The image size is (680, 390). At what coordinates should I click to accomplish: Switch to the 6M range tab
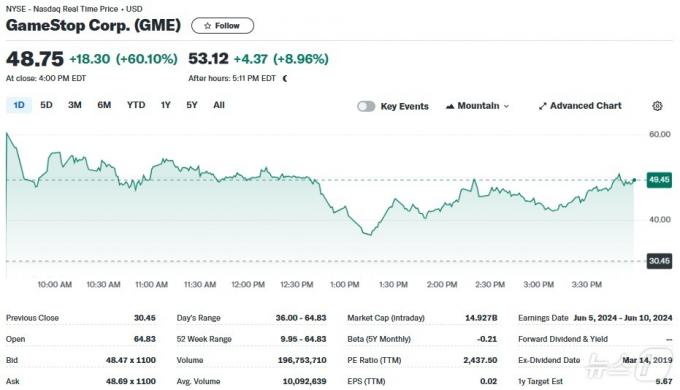tap(104, 105)
